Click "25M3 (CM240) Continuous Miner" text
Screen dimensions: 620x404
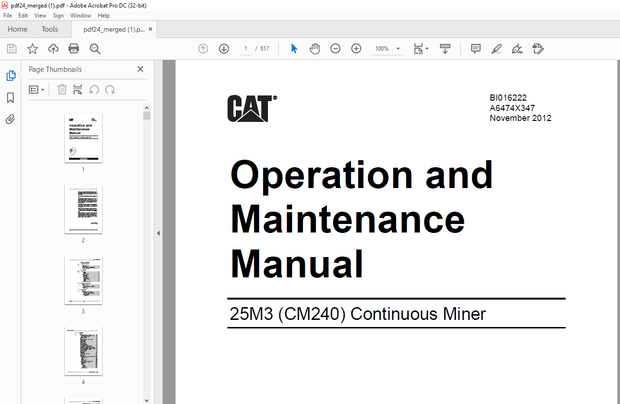357,314
